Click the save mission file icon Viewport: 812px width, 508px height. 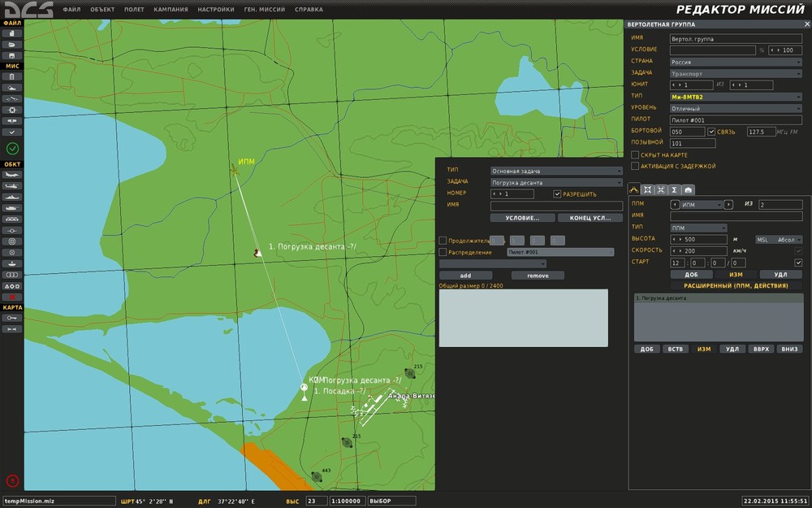pos(12,54)
